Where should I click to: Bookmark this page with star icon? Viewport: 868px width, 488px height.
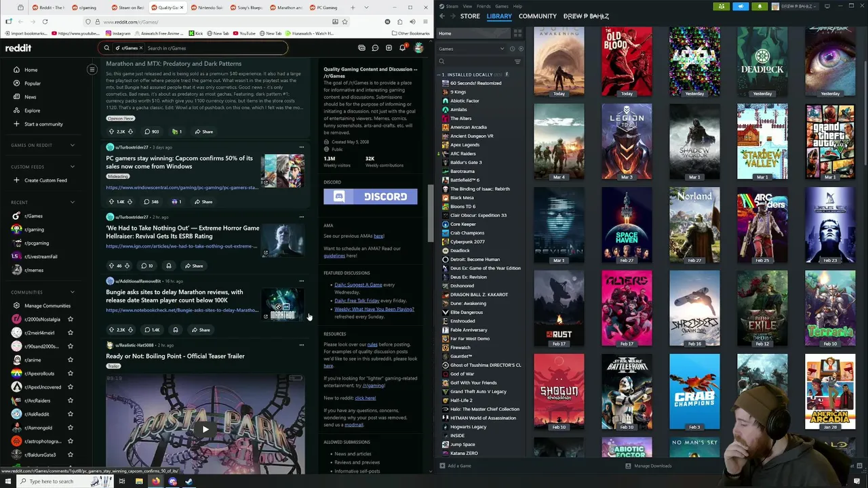pos(344,22)
